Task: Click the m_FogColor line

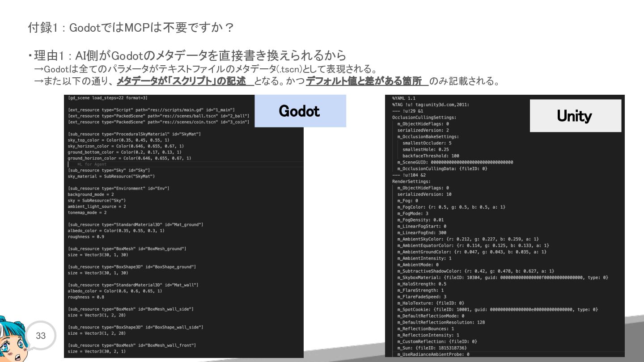Action: click(x=451, y=207)
